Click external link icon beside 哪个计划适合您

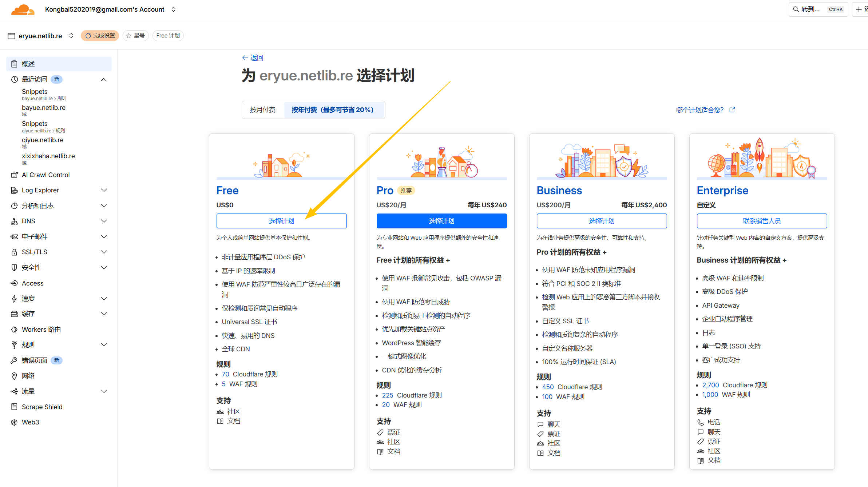coord(732,110)
